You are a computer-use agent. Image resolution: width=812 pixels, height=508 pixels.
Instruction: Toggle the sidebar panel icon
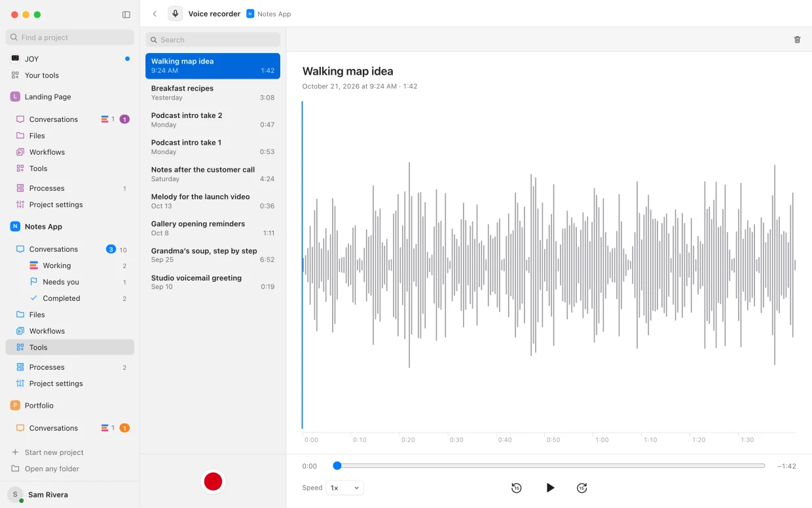click(x=126, y=14)
